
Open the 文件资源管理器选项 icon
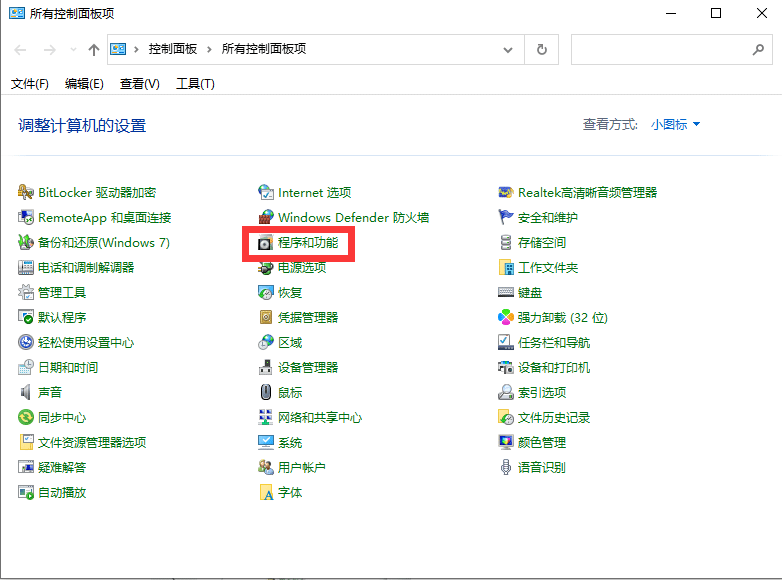25,442
